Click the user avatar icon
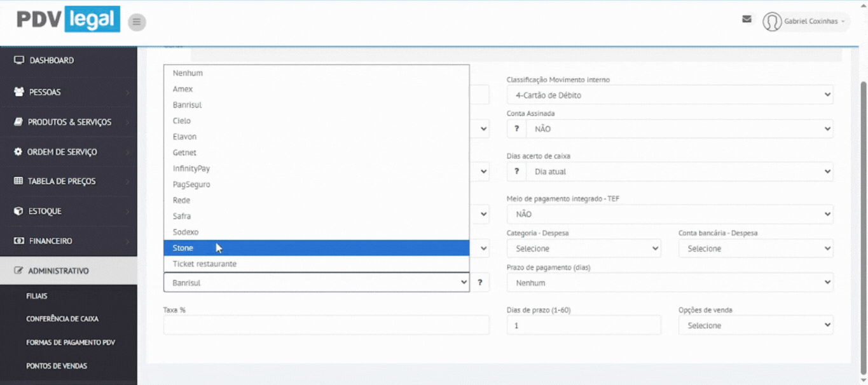Image resolution: width=868 pixels, height=385 pixels. point(772,22)
